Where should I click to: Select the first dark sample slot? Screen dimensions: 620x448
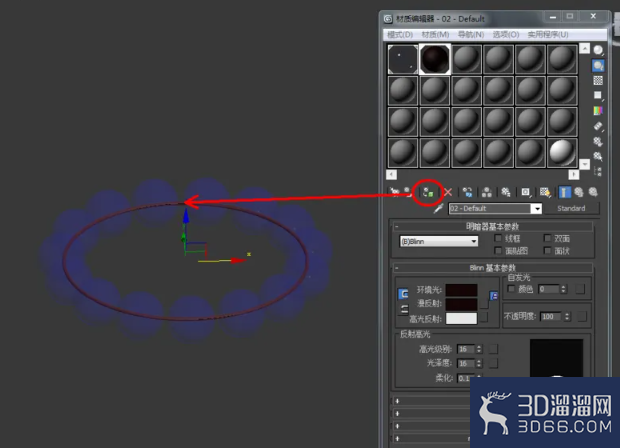click(403, 59)
